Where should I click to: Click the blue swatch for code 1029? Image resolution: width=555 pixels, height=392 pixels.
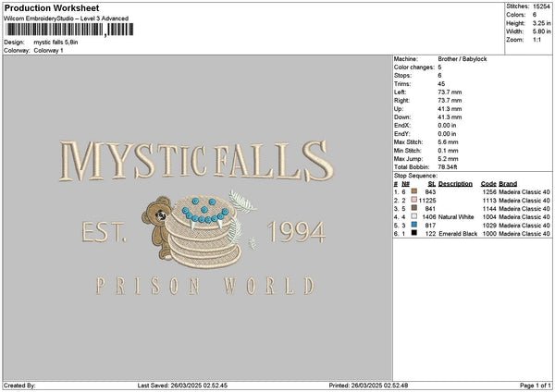coord(414,225)
